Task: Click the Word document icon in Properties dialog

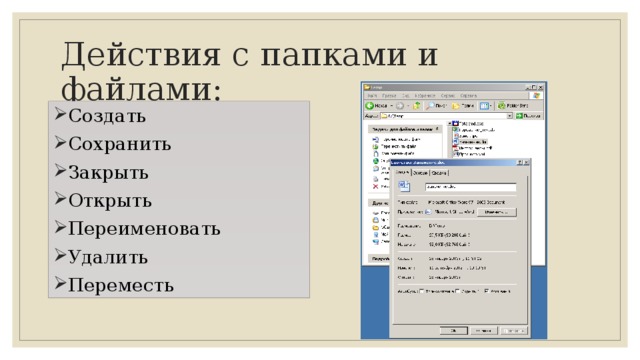Action: (x=404, y=187)
